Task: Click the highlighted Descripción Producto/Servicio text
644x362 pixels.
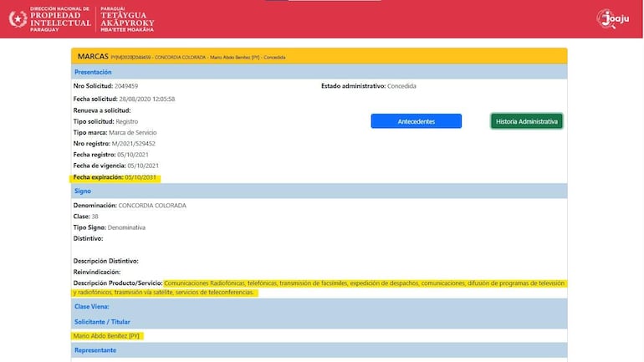Action: tap(319, 288)
